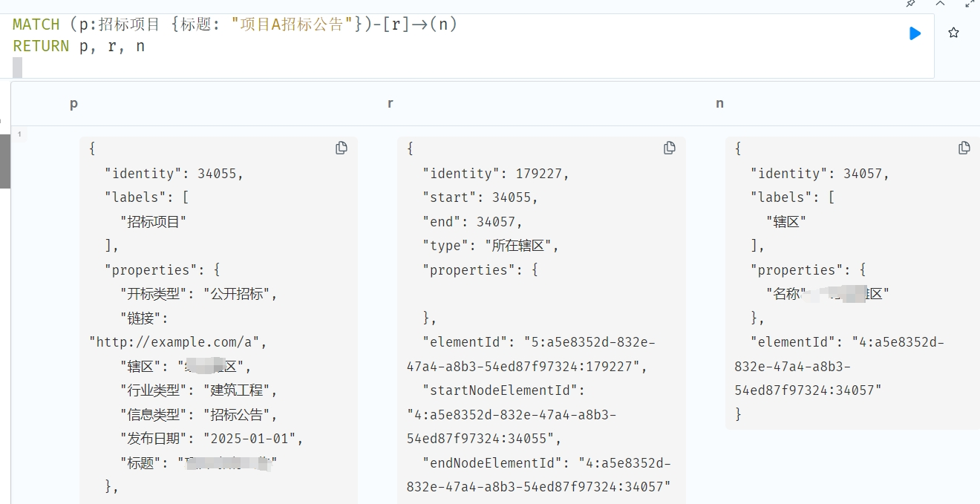
Task: Copy the r relationship JSON result
Action: point(670,148)
